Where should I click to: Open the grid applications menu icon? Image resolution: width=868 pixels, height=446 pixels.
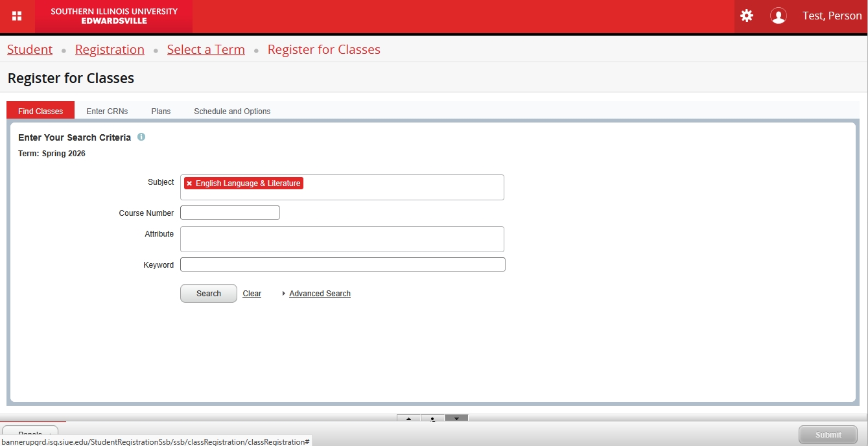click(17, 16)
